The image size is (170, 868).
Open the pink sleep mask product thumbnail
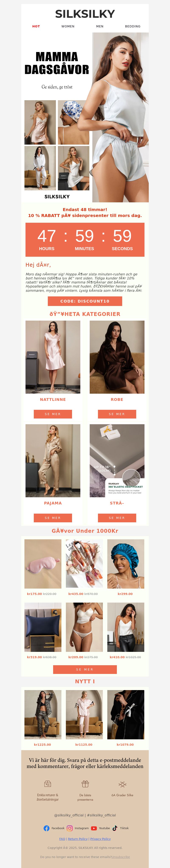click(43, 564)
